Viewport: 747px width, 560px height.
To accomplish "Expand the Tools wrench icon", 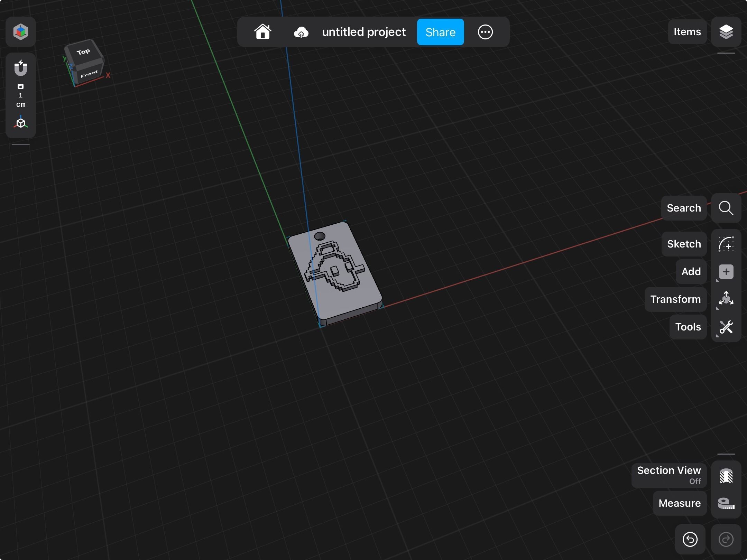I will pos(726,327).
